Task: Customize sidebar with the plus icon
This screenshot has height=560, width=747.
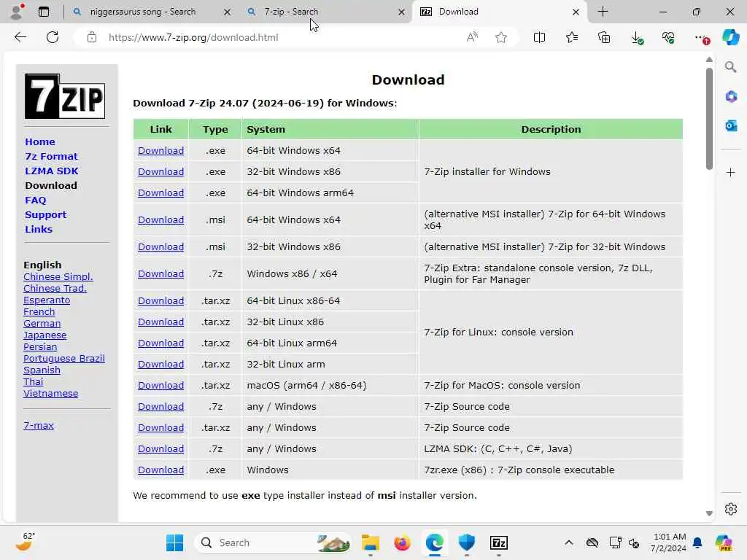Action: click(x=731, y=172)
